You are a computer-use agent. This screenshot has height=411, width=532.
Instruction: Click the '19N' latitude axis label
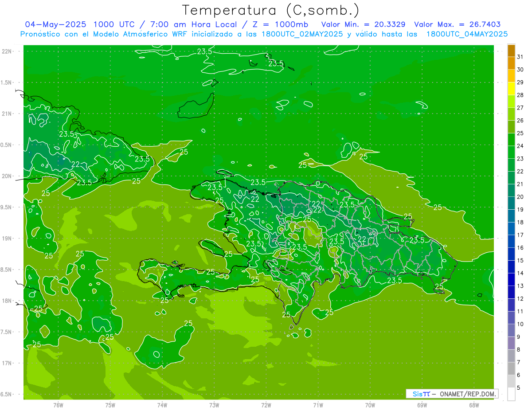click(x=7, y=238)
